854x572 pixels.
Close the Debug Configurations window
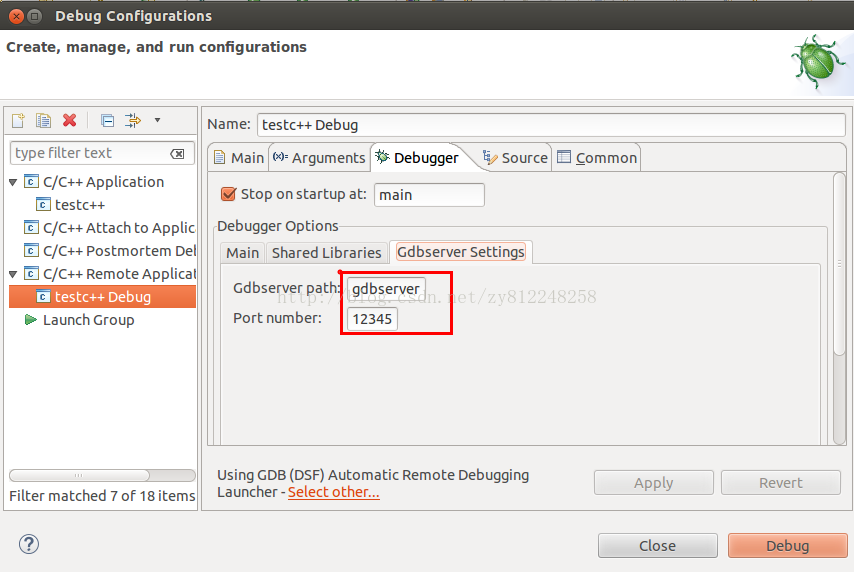pyautogui.click(x=16, y=16)
